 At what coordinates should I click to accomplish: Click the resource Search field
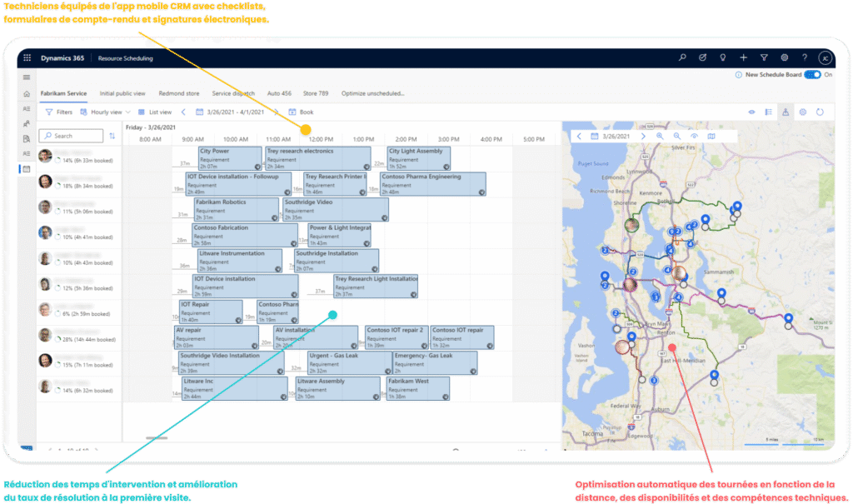point(72,136)
